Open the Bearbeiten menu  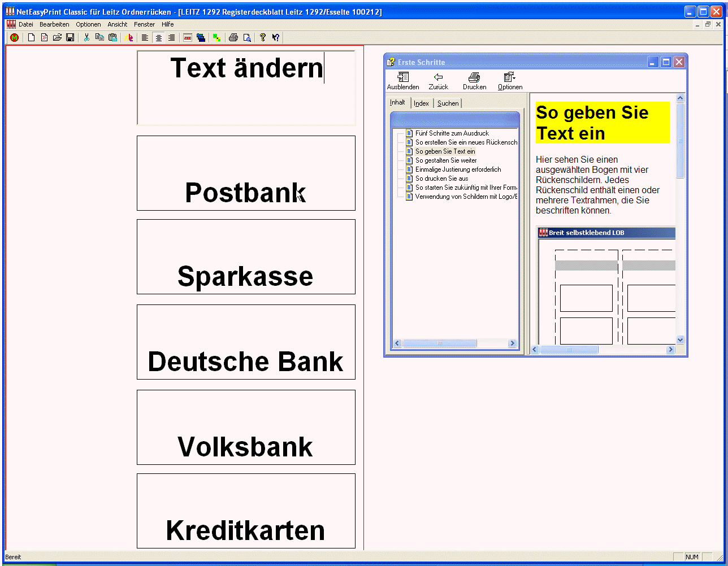pos(54,24)
